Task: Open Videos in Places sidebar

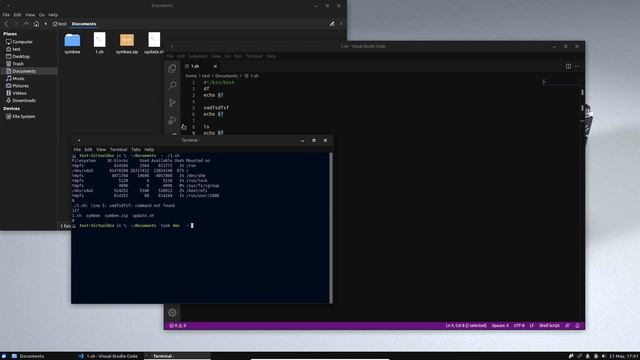Action: pyautogui.click(x=16, y=93)
